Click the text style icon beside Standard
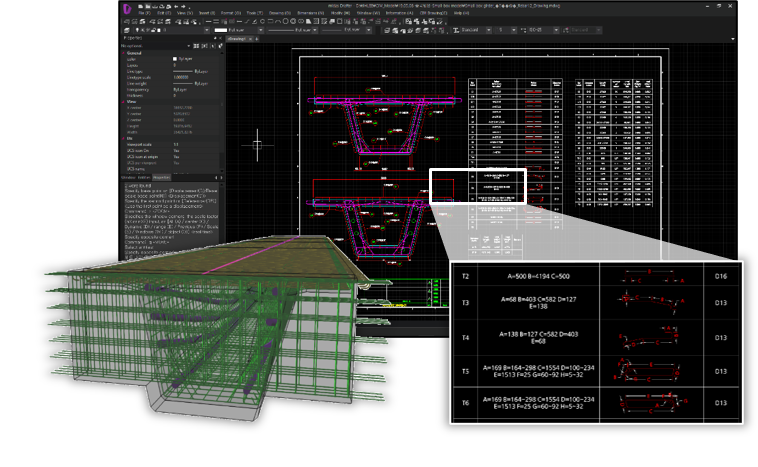The height and width of the screenshot is (467, 758). click(456, 30)
